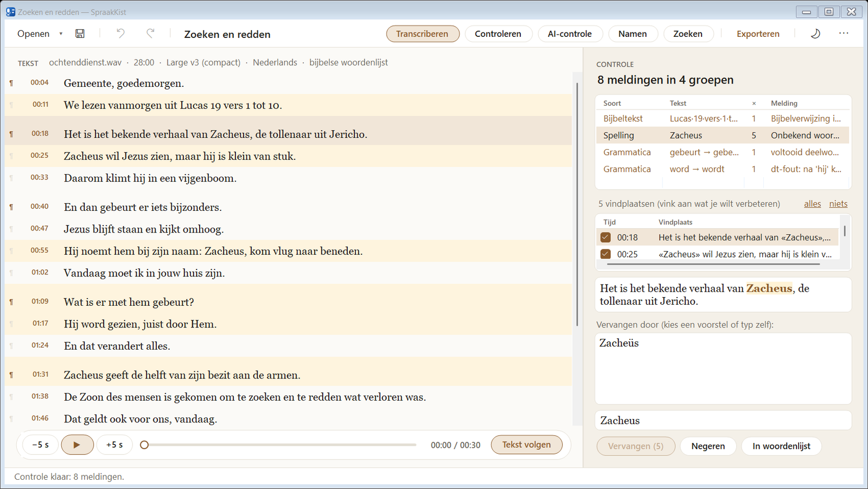Image resolution: width=868 pixels, height=489 pixels.
Task: Click the paragraph mark at 01:31
Action: [x=11, y=375]
